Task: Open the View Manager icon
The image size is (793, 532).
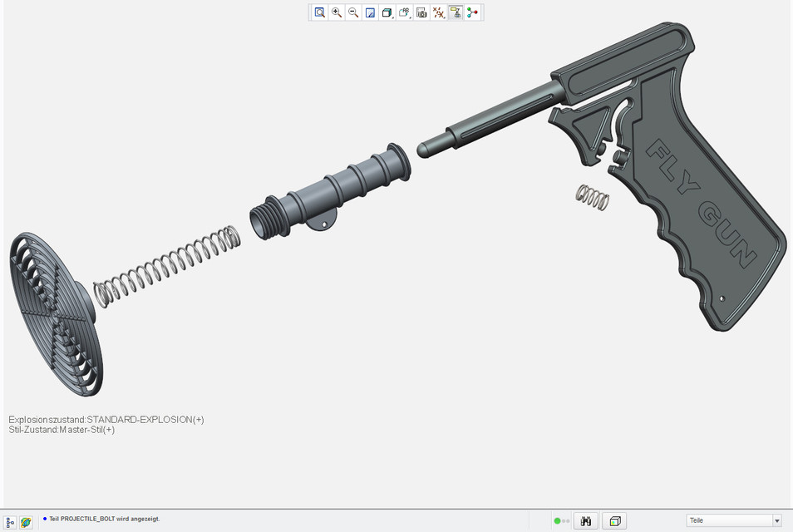Action: (x=421, y=12)
